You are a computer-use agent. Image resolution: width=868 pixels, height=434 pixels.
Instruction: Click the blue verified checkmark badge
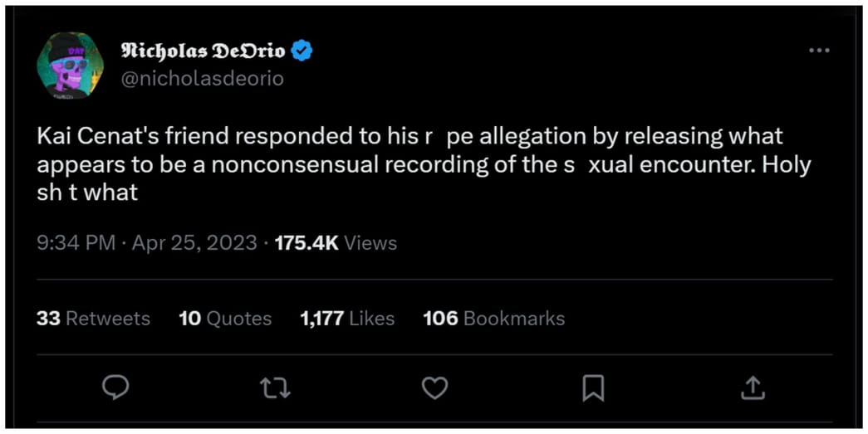pos(302,51)
